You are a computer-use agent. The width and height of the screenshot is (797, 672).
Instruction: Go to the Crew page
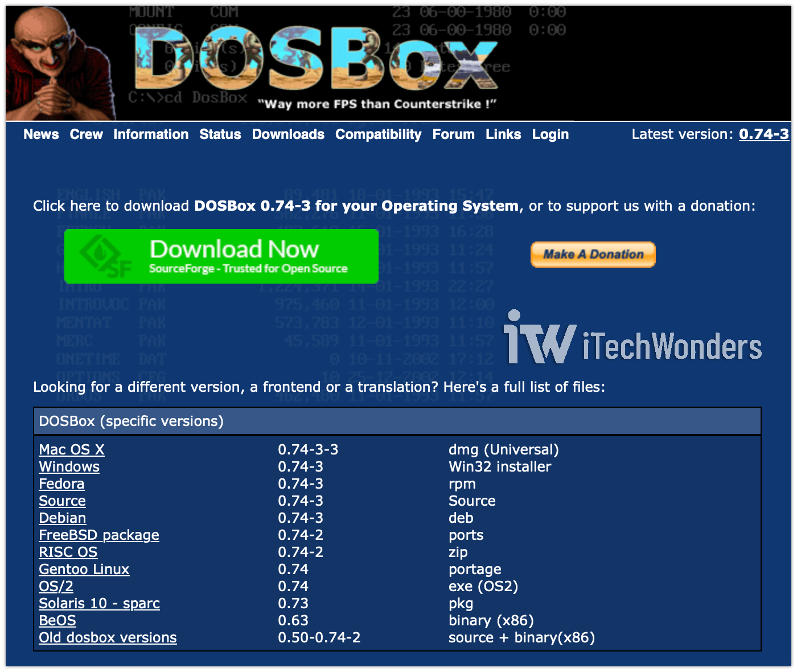pos(86,134)
